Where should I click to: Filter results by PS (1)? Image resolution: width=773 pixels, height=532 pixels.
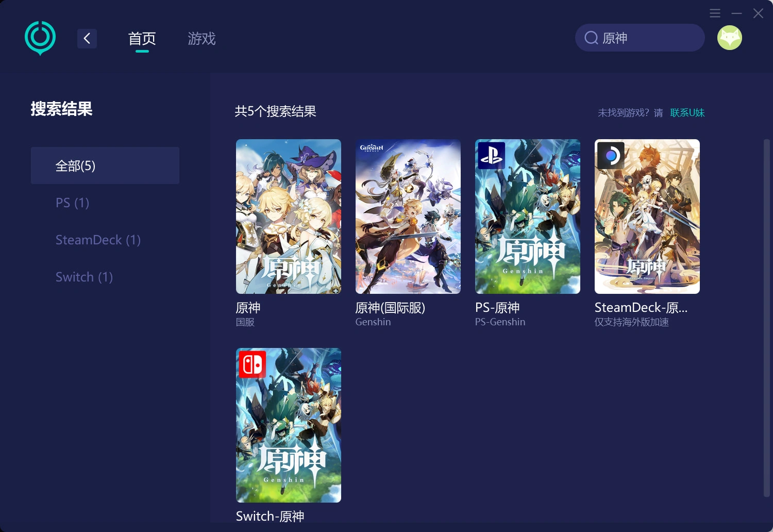pos(72,203)
